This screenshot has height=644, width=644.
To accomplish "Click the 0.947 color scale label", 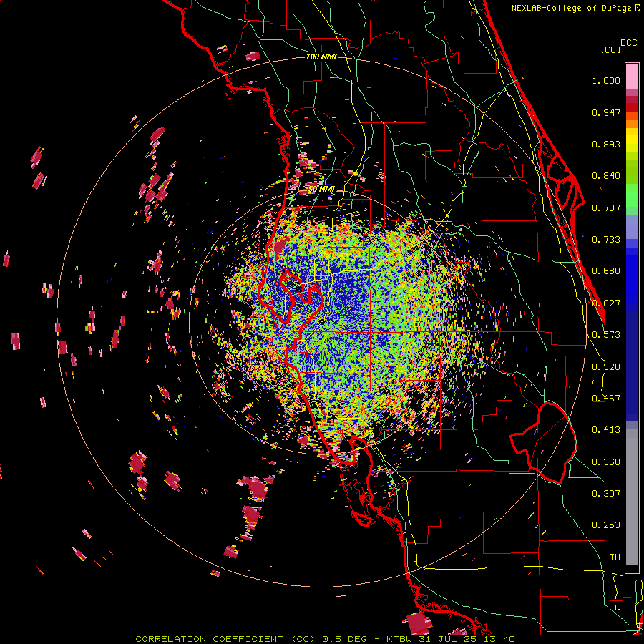I will 606,112.
